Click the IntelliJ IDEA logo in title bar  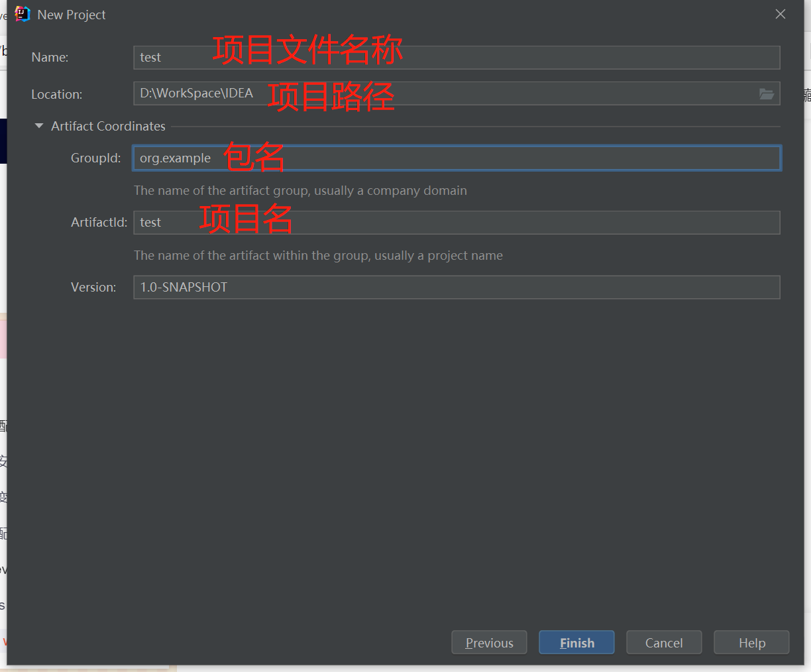point(23,15)
